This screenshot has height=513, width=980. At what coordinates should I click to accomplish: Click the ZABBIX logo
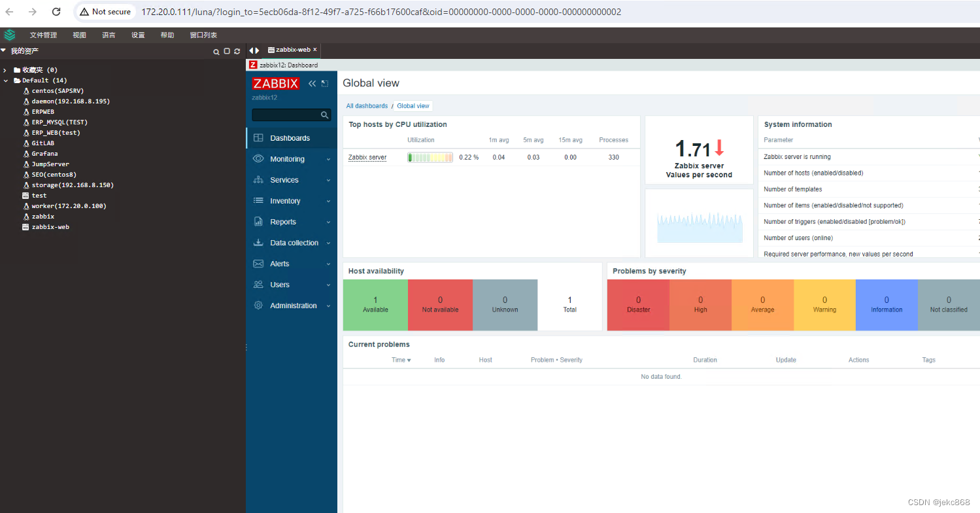(275, 84)
